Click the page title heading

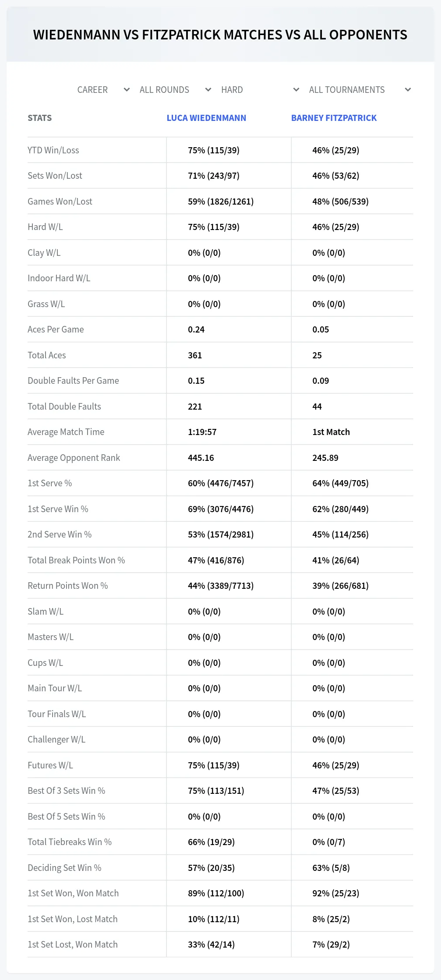[x=220, y=35]
